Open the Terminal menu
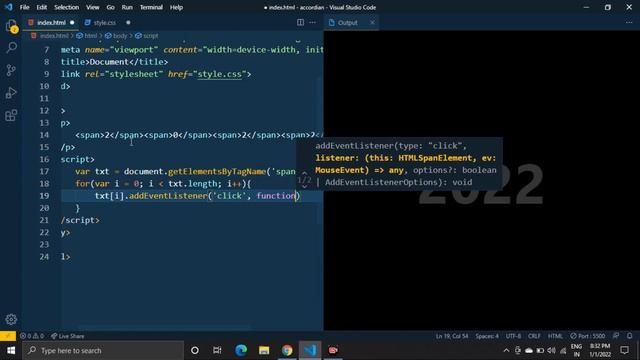The width and height of the screenshot is (640, 360). coord(151,7)
